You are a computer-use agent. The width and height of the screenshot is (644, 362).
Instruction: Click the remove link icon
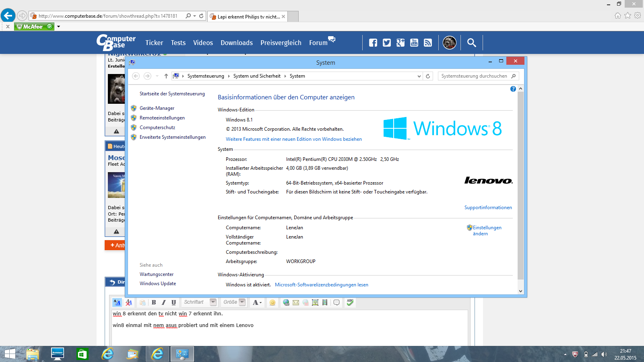point(305,302)
